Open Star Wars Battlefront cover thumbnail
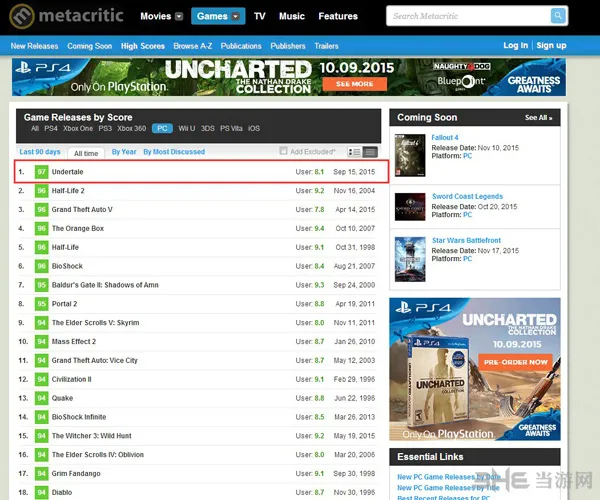 point(410,259)
